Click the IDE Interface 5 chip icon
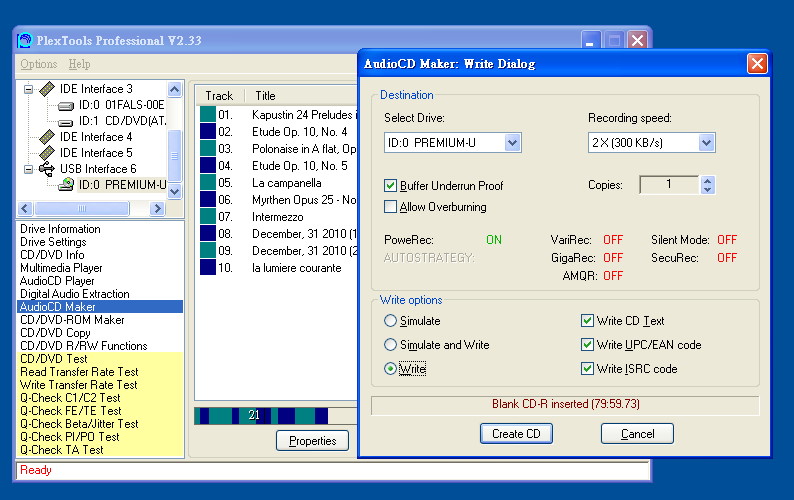This screenshot has height=500, width=794. coord(47,153)
